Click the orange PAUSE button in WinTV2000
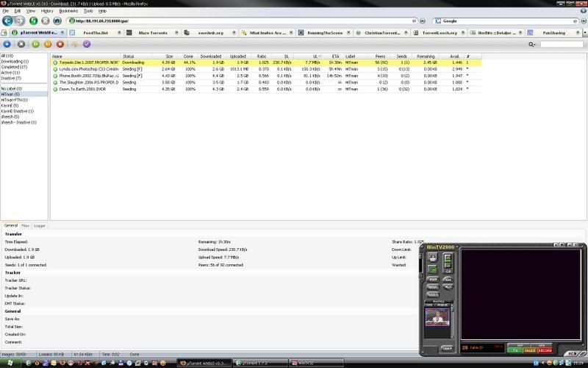The width and height of the screenshot is (588, 368). (530, 350)
